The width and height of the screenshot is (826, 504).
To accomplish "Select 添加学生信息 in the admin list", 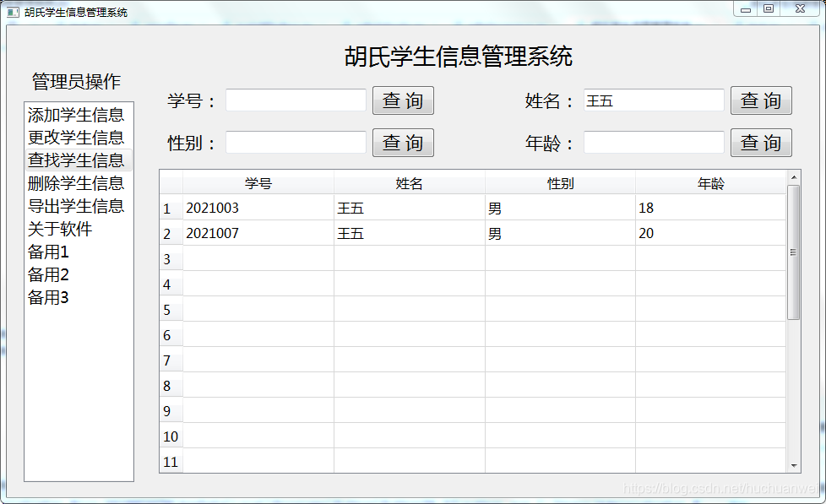I will pyautogui.click(x=79, y=115).
